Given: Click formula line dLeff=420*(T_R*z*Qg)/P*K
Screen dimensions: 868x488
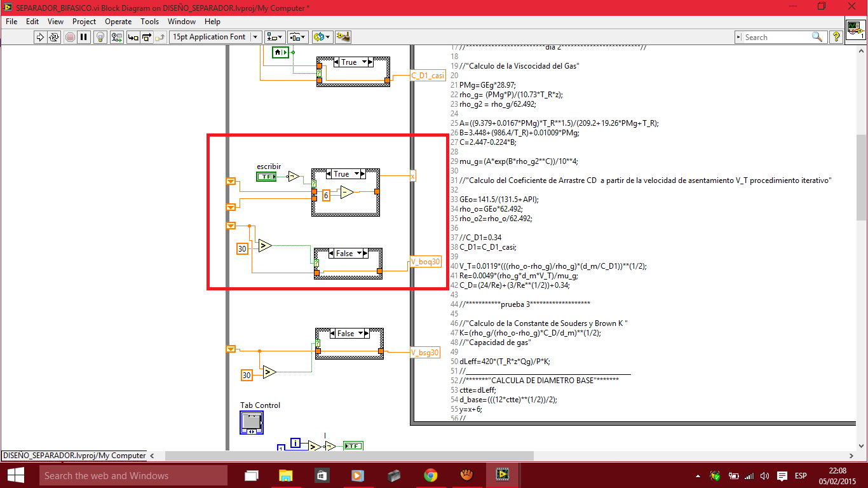Looking at the screenshot, I should coord(505,361).
